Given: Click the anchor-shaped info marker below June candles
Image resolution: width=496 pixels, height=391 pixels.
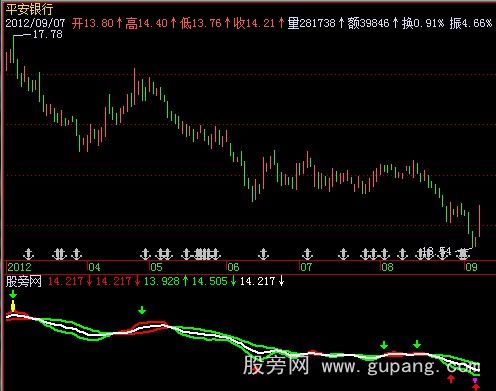Looking at the screenshot, I should (x=263, y=254).
